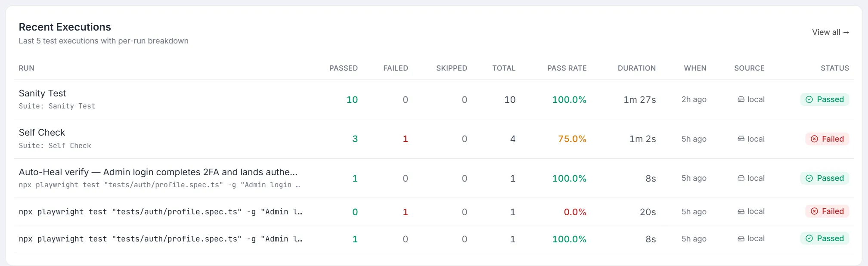Screen dimensions: 868x266
Task: Click the local source icon in Self Check row
Action: tap(741, 139)
